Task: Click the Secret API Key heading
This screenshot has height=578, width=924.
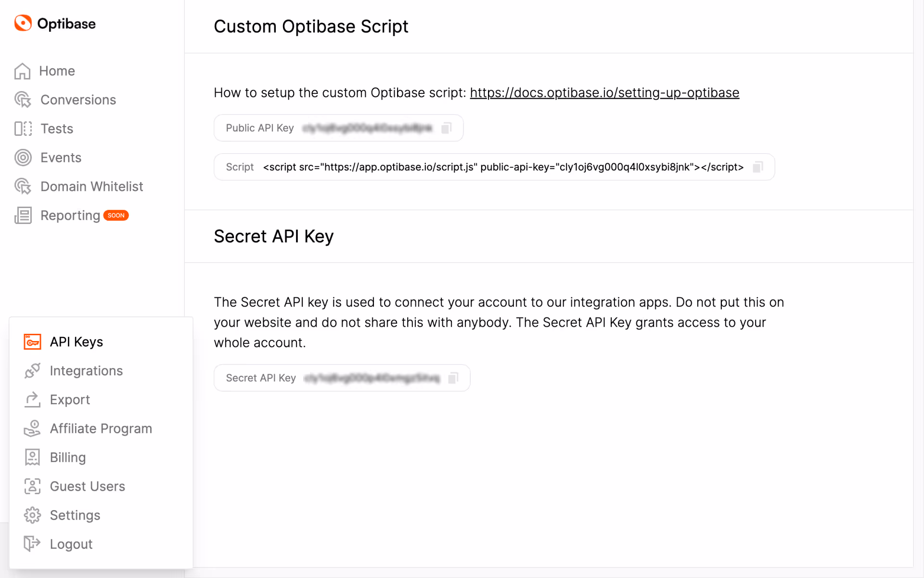Action: [273, 236]
